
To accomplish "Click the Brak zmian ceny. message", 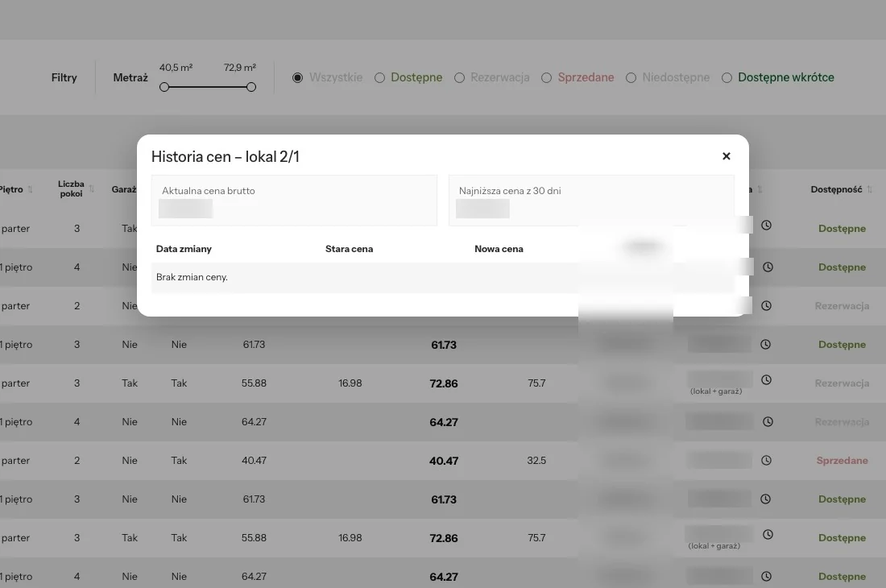I will 193,277.
